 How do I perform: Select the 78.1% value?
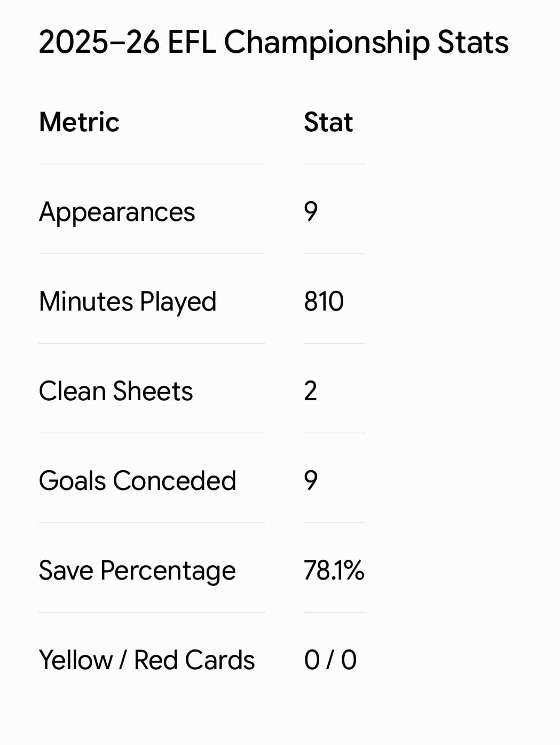[x=334, y=570]
